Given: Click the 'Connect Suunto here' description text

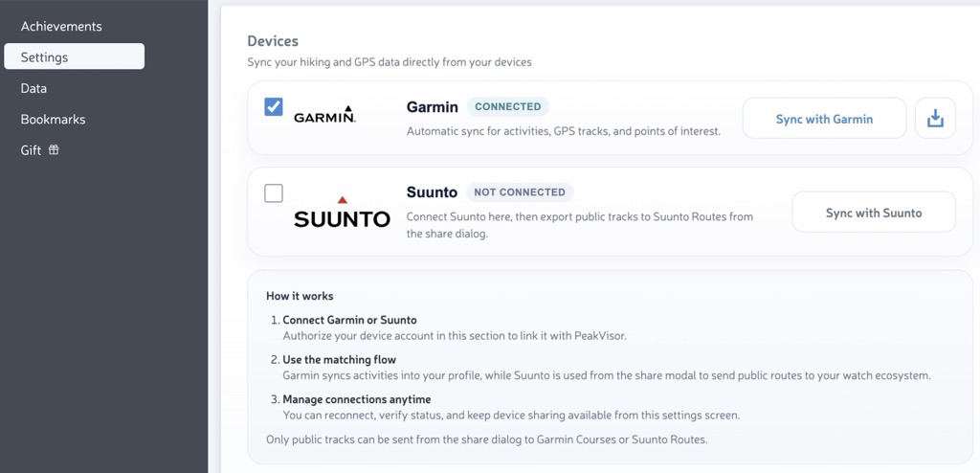Looking at the screenshot, I should click(579, 225).
